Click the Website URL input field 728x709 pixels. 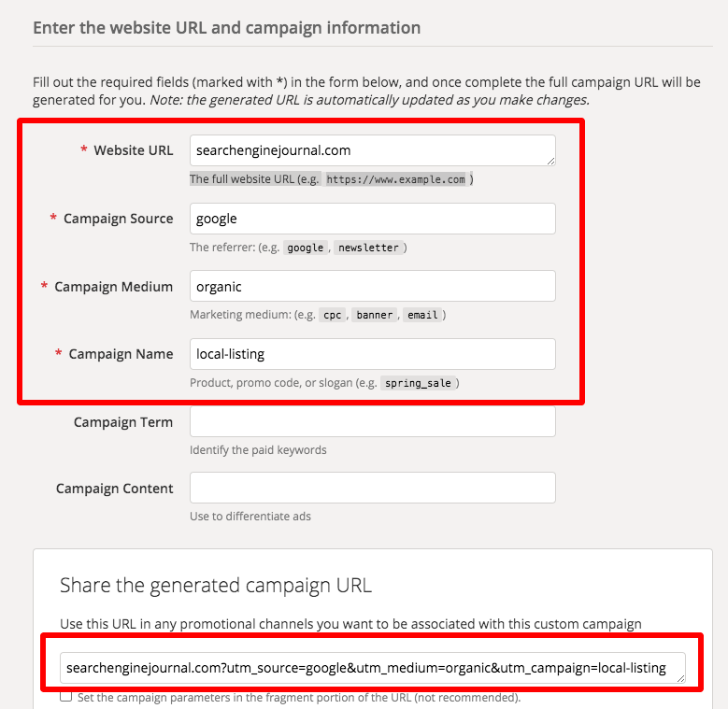coord(372,150)
